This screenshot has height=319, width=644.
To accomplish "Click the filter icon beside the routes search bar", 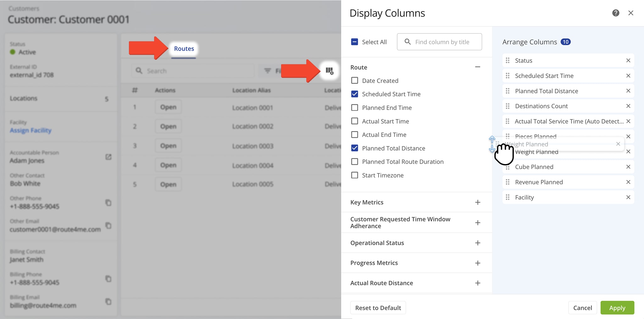I will coord(267,71).
